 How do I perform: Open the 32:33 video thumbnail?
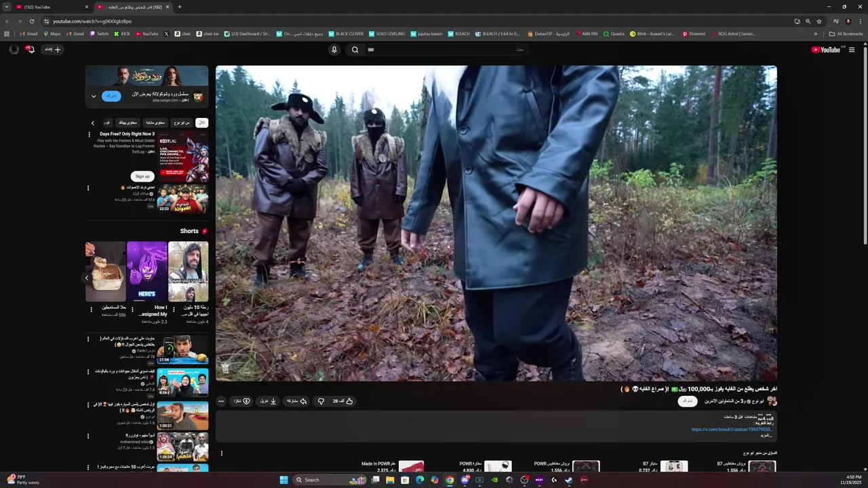pos(183,199)
